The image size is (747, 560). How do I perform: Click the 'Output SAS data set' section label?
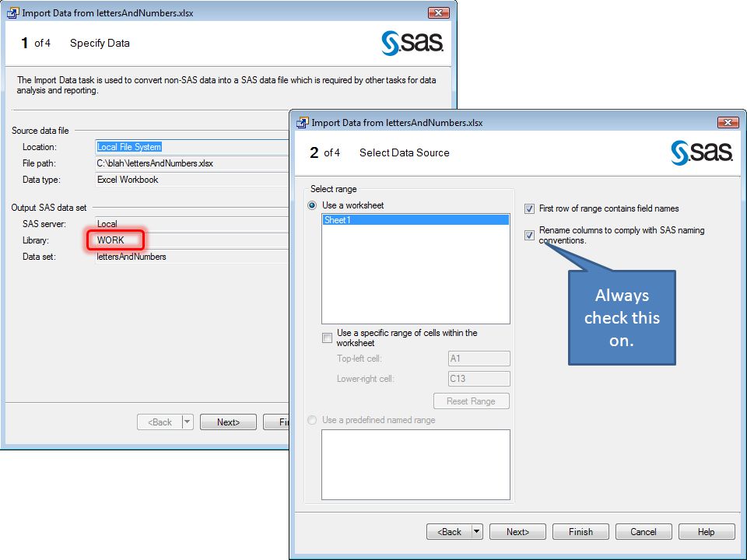[49, 208]
